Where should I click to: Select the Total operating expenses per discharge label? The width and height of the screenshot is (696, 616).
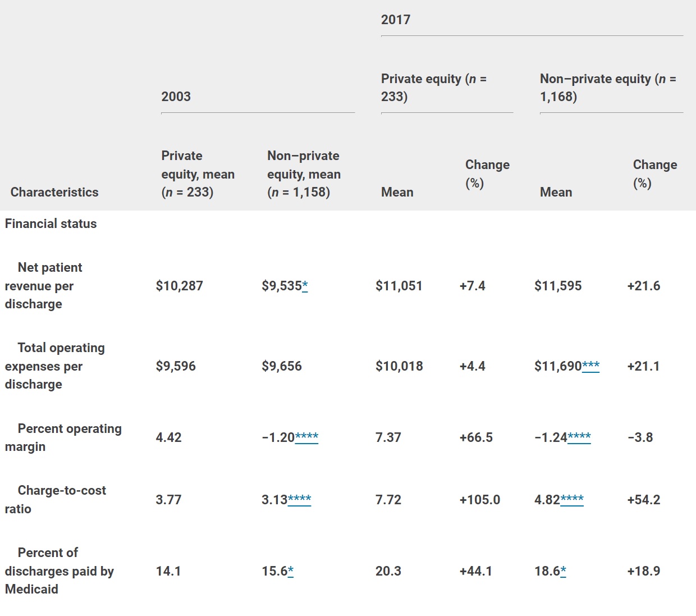(54, 366)
